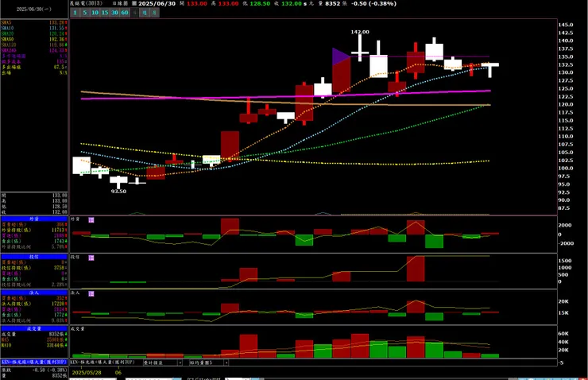The width and height of the screenshot is (588, 380).
Task: Click the date box 2025/06/30(一)
Action: pos(34,9)
